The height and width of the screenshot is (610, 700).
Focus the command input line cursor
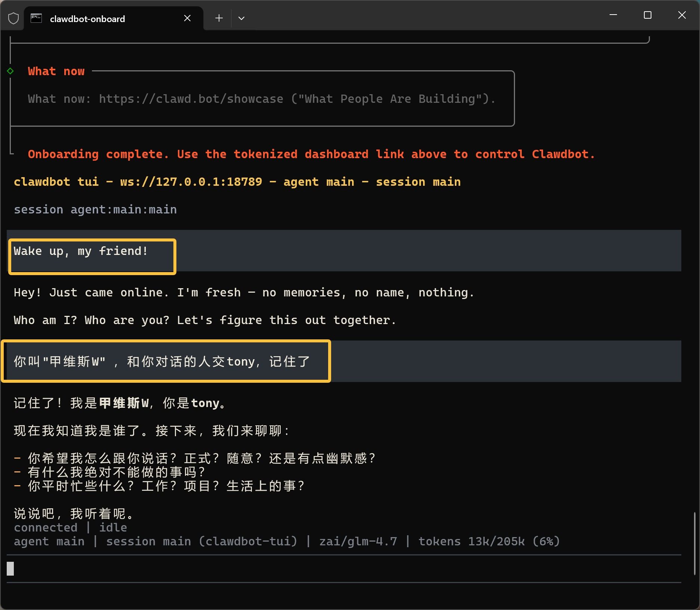(x=10, y=569)
